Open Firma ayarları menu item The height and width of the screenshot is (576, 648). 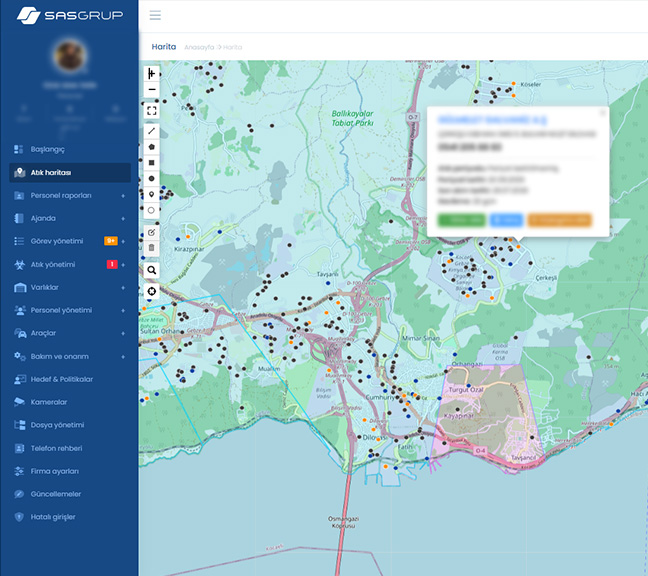[x=69, y=471]
